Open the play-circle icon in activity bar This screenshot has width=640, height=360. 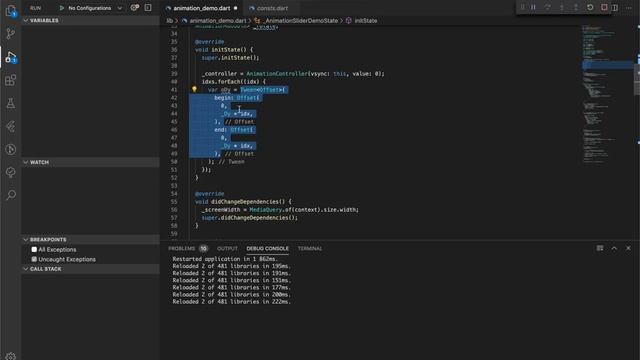pyautogui.click(x=11, y=149)
